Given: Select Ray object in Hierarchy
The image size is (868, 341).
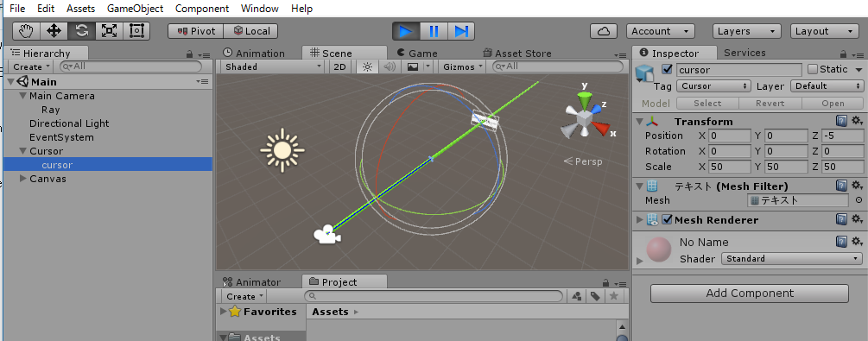Looking at the screenshot, I should tap(51, 110).
